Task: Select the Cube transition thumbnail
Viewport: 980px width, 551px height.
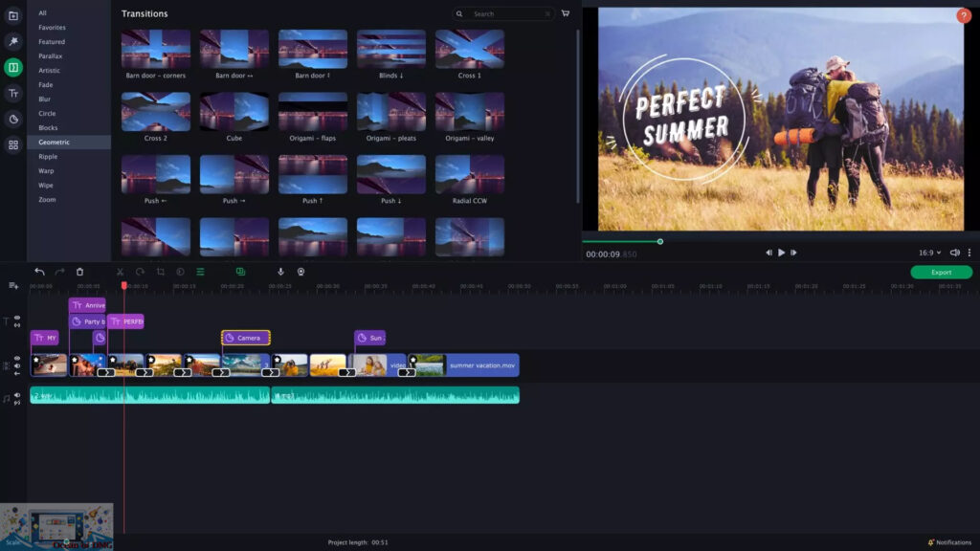Action: pyautogui.click(x=234, y=112)
